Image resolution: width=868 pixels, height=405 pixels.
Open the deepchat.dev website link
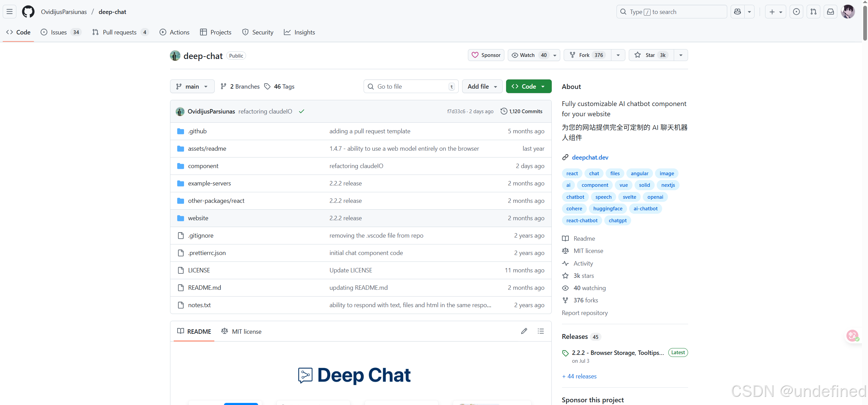click(590, 157)
